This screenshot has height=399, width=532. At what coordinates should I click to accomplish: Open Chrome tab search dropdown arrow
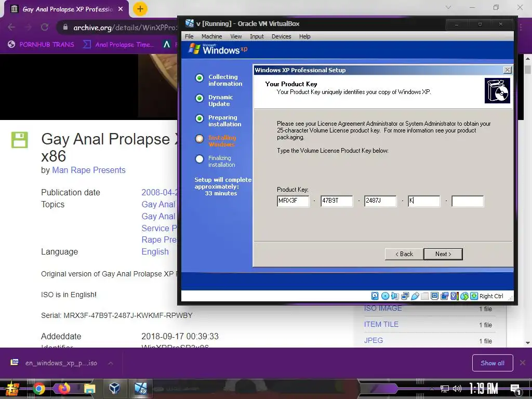pos(448,7)
